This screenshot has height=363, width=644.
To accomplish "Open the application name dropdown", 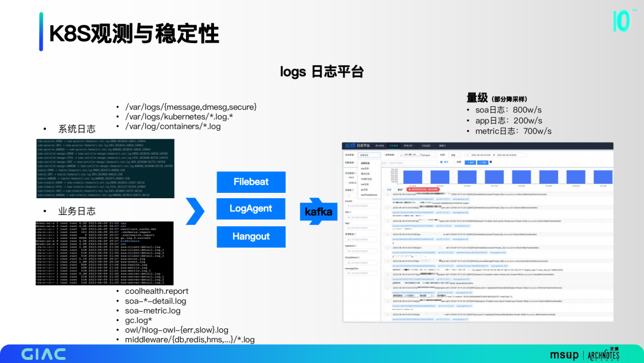I will pos(417,155).
